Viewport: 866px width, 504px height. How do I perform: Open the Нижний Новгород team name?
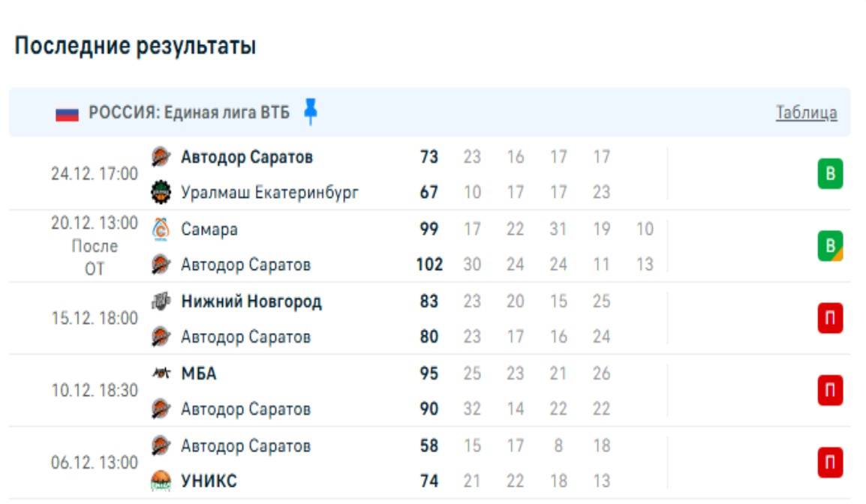(x=251, y=301)
